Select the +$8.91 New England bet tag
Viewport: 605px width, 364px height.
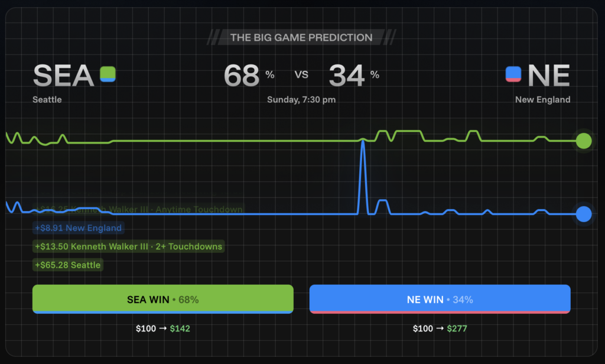click(79, 228)
